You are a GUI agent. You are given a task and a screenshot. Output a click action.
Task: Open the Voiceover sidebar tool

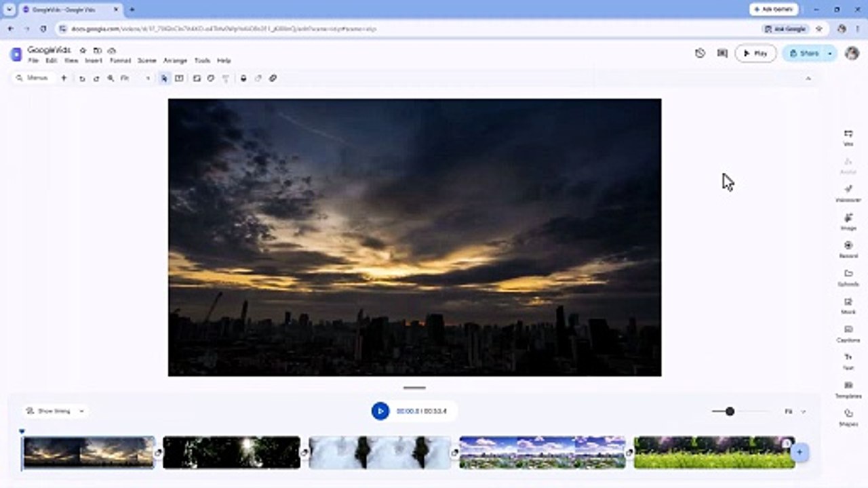pos(848,193)
